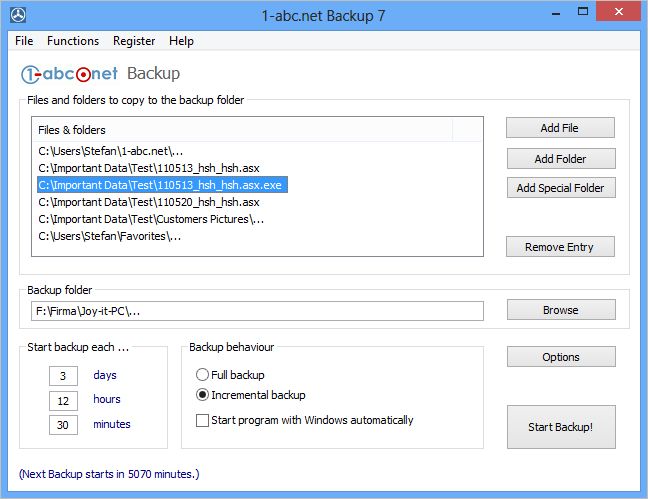Open the Help menu
Screen dimensions: 648x499
tap(181, 41)
